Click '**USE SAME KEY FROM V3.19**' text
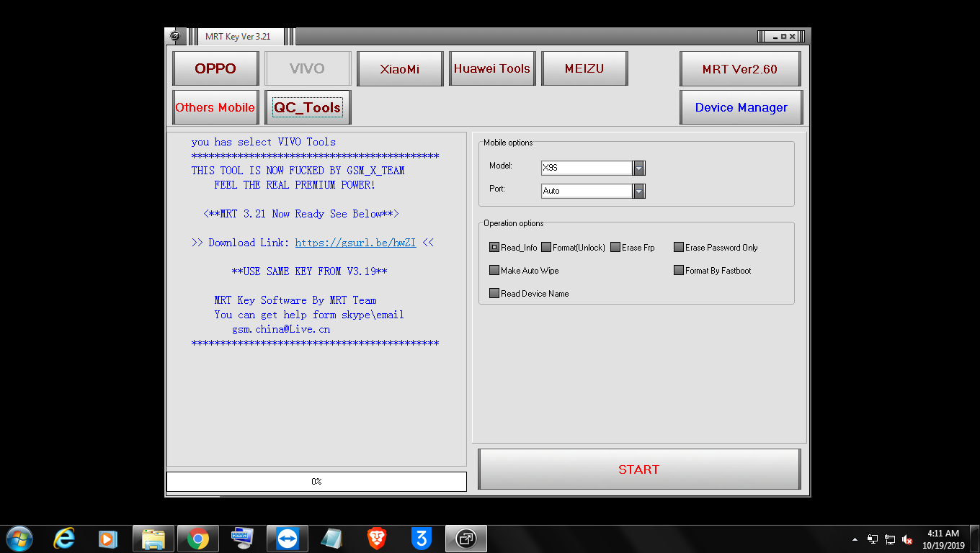The height and width of the screenshot is (553, 980). click(310, 271)
